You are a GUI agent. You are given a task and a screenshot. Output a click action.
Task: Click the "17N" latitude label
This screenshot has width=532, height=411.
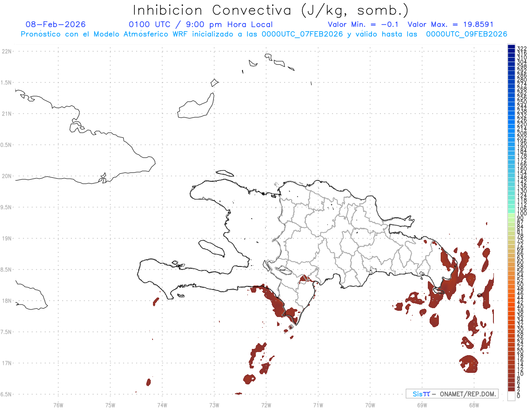click(6, 363)
